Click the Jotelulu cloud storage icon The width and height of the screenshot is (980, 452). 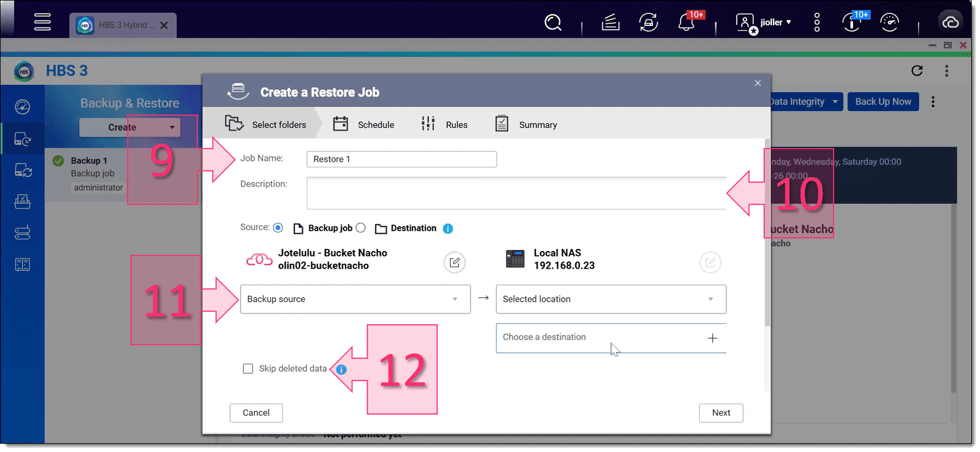coord(259,259)
